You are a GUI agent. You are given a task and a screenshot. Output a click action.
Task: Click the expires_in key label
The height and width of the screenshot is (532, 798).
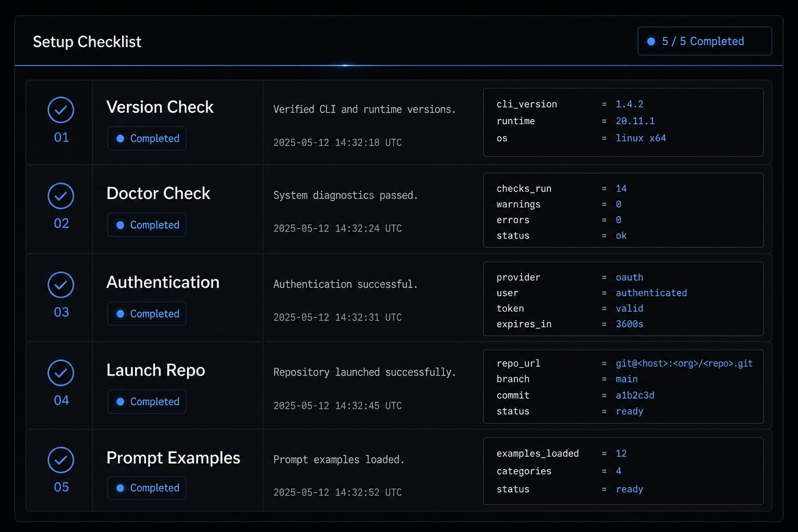click(x=524, y=324)
